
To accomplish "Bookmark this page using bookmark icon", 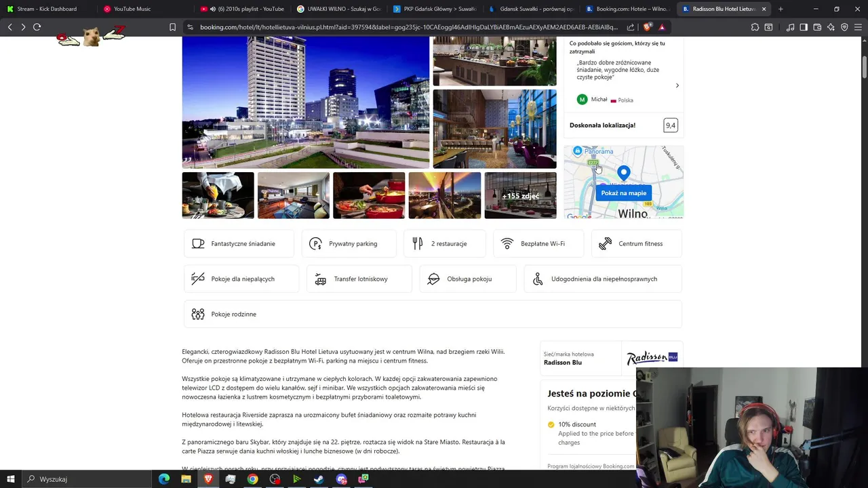I will coord(172,27).
